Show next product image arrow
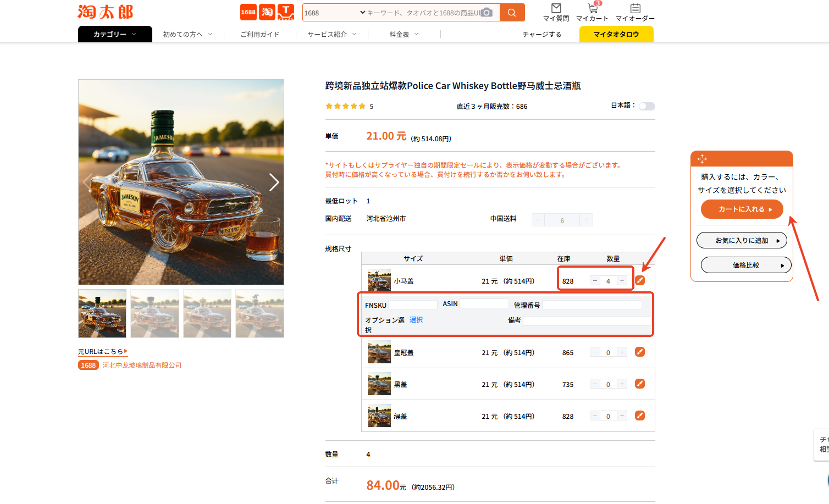 coord(274,182)
